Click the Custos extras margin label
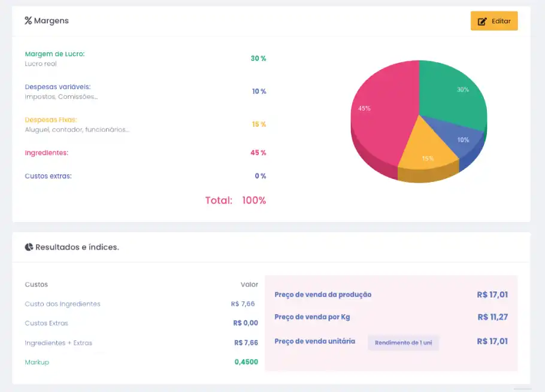The height and width of the screenshot is (392, 545). [x=48, y=176]
